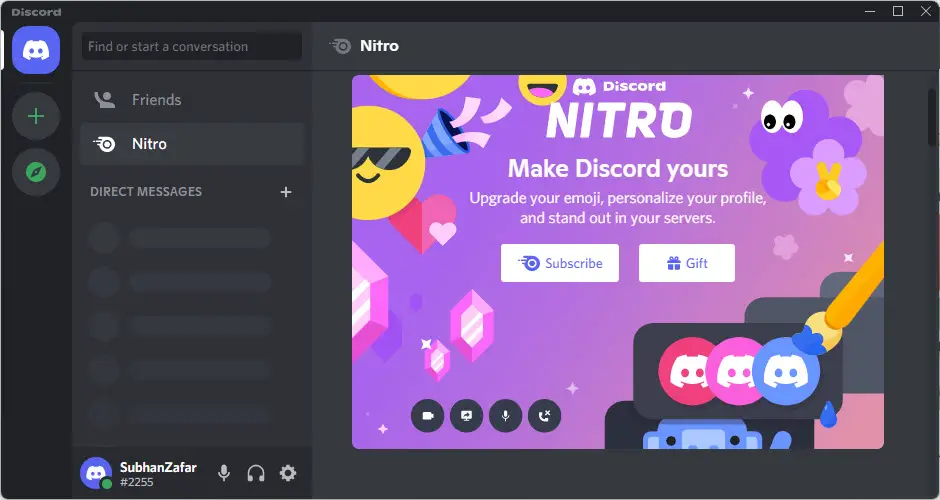Create a new DM with plus icon
This screenshot has height=500, width=940.
(286, 192)
